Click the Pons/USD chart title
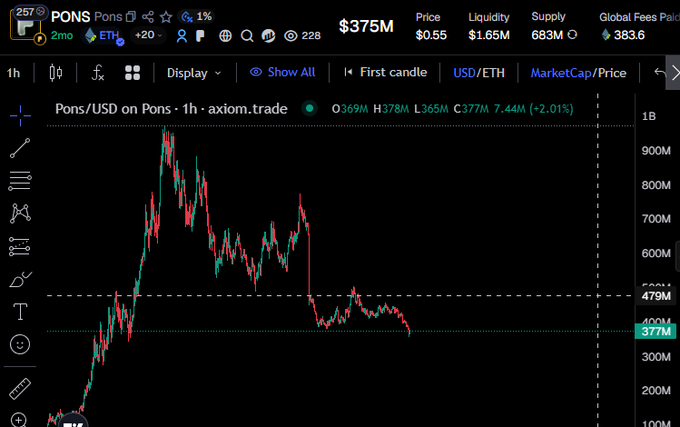 click(171, 108)
